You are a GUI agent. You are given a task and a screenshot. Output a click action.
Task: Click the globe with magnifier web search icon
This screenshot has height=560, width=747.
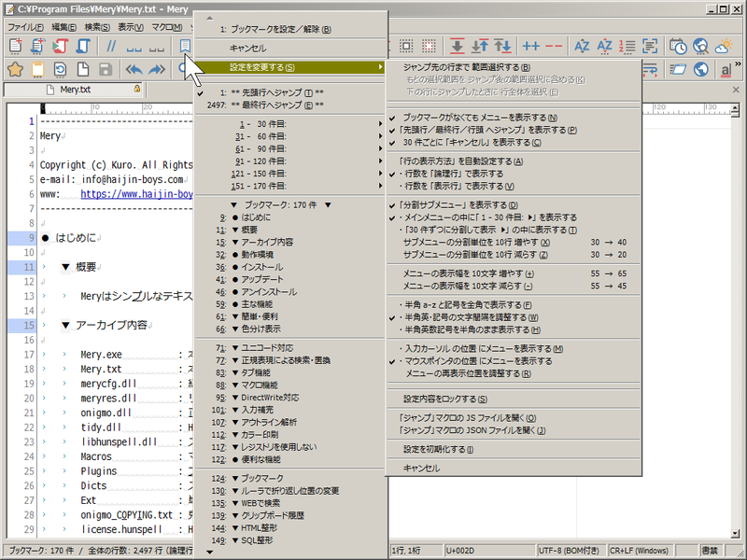(701, 46)
